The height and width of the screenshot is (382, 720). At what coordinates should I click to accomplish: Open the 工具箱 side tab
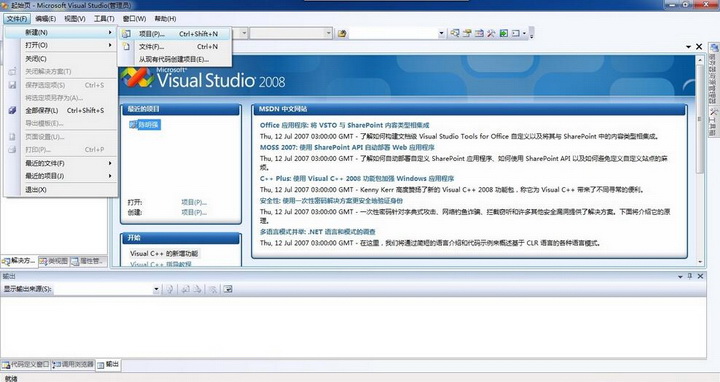point(713,122)
